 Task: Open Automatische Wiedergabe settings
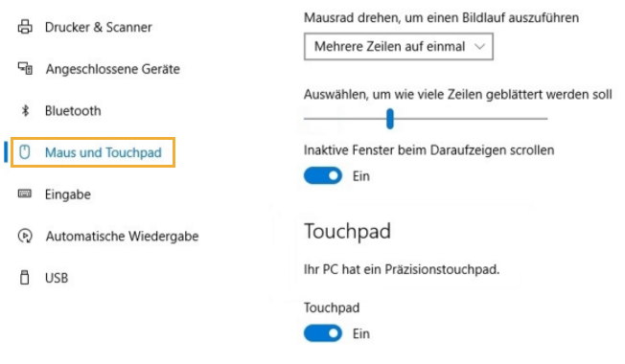[122, 237]
